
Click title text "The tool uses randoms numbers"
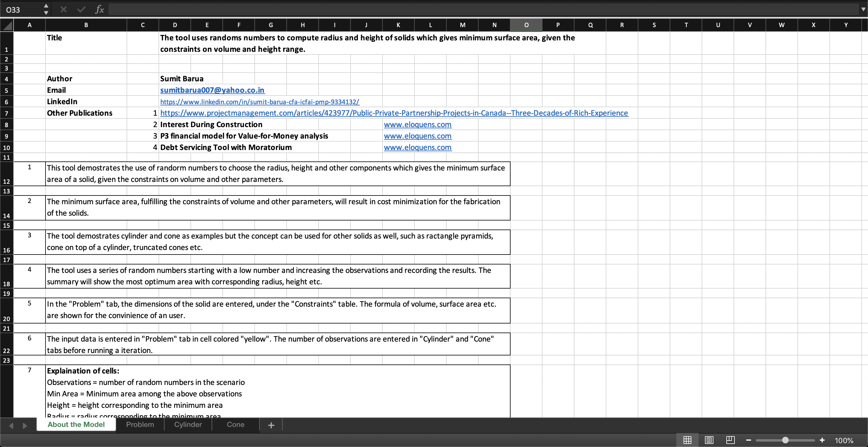367,43
